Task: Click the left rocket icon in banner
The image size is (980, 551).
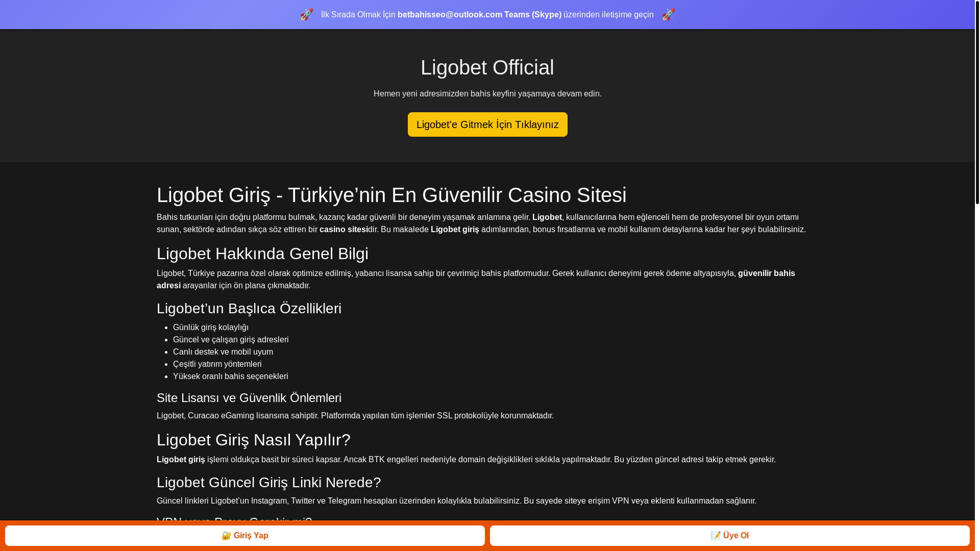Action: coord(307,14)
